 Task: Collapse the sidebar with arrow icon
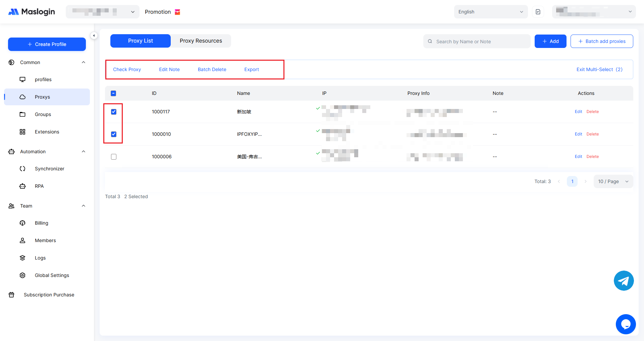coord(94,36)
